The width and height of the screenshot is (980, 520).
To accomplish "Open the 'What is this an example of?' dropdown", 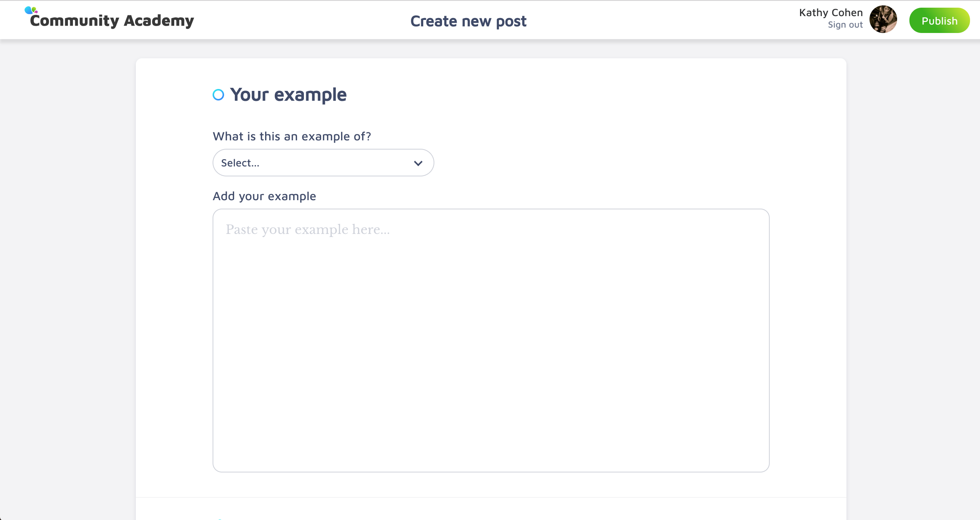I will (x=323, y=163).
